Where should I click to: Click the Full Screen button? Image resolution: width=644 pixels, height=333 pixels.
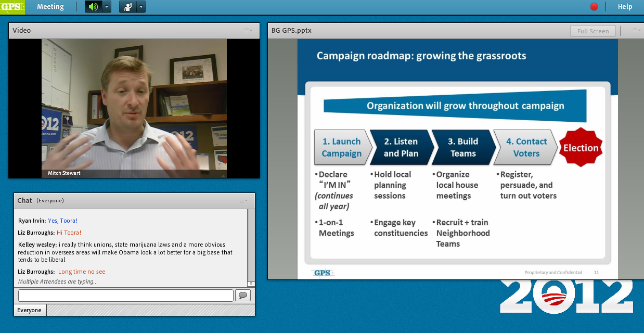coord(593,31)
